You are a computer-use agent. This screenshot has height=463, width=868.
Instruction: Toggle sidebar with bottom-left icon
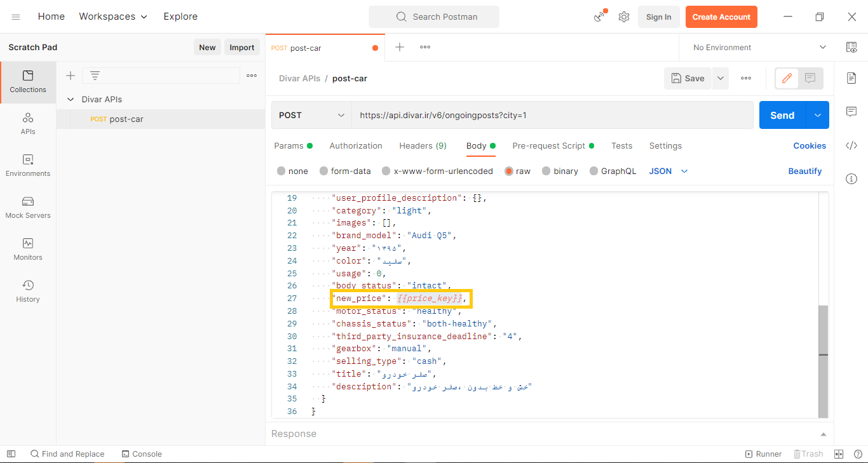coord(11,454)
